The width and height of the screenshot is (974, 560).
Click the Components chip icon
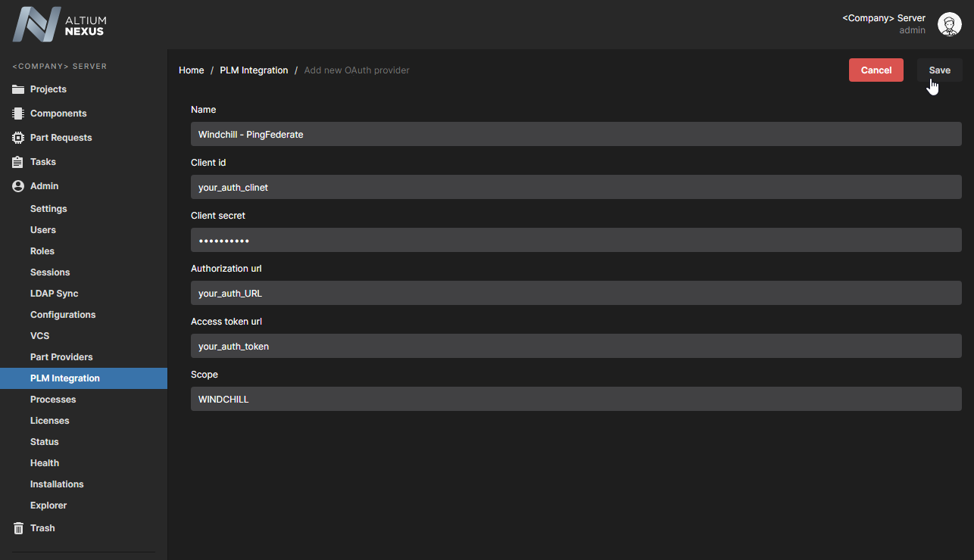point(18,114)
